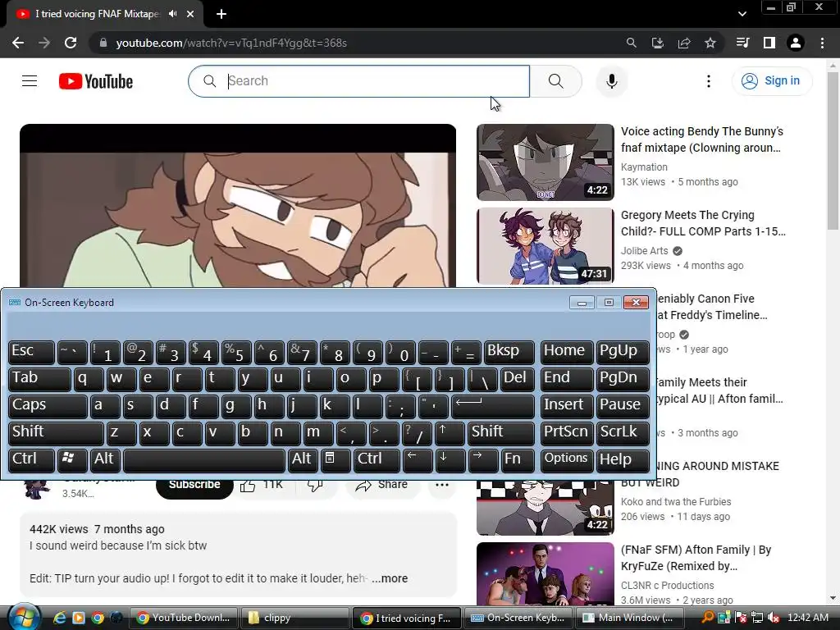Launch Internet Explorer from taskbar

(59, 618)
